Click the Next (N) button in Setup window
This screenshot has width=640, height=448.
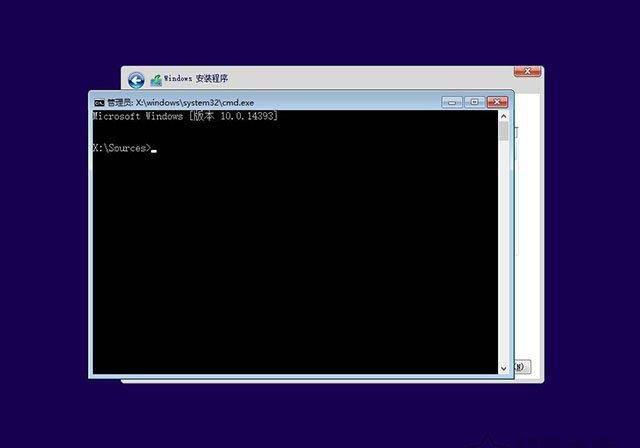click(523, 366)
